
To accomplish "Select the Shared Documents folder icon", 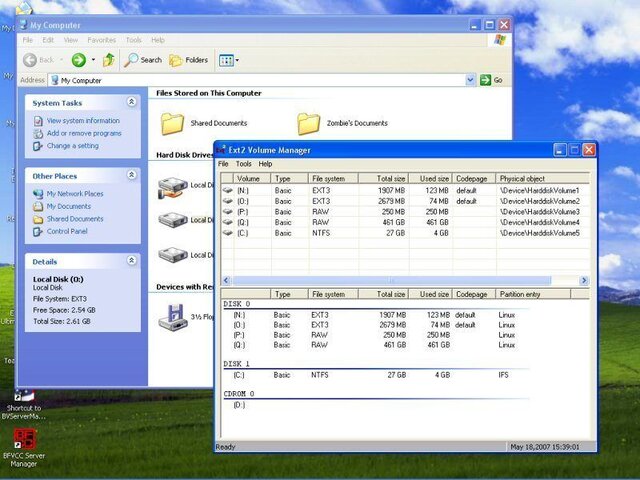I will click(172, 123).
